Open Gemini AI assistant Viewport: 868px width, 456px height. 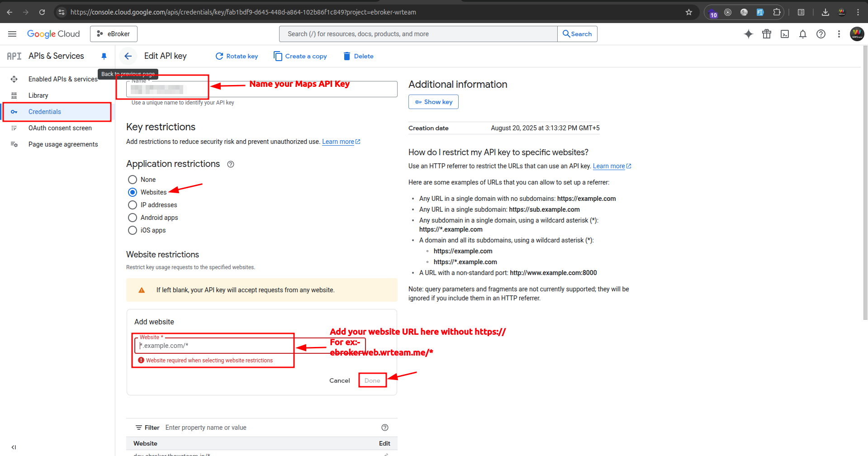(748, 34)
